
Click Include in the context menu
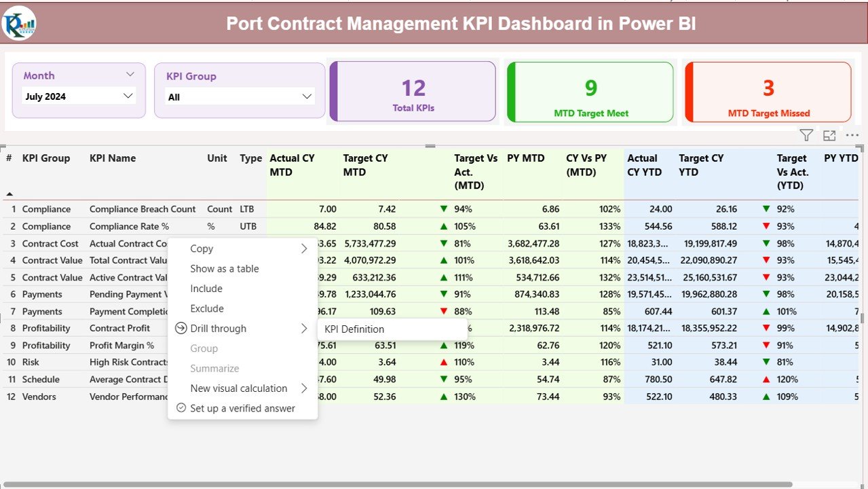click(206, 288)
